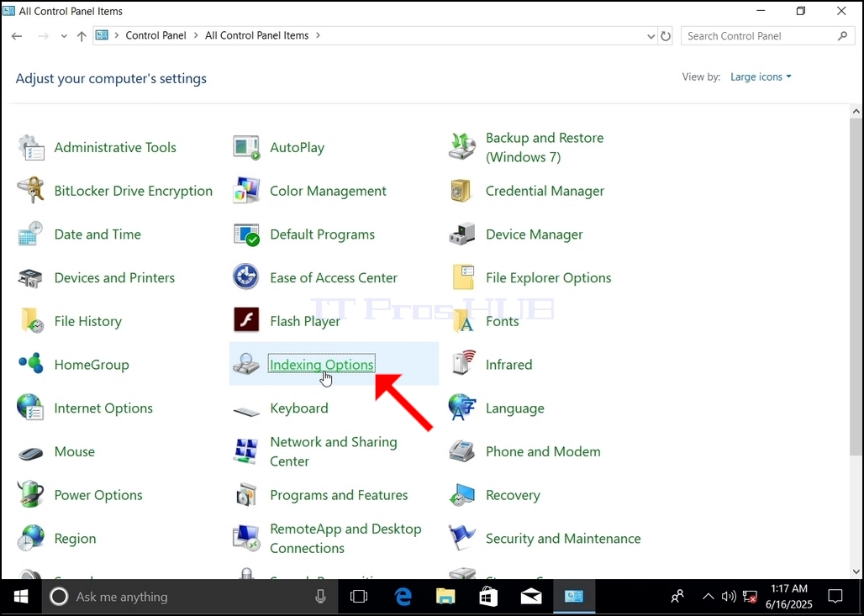This screenshot has width=864, height=616.
Task: Open the Ease of Access Center icon
Action: 246,277
